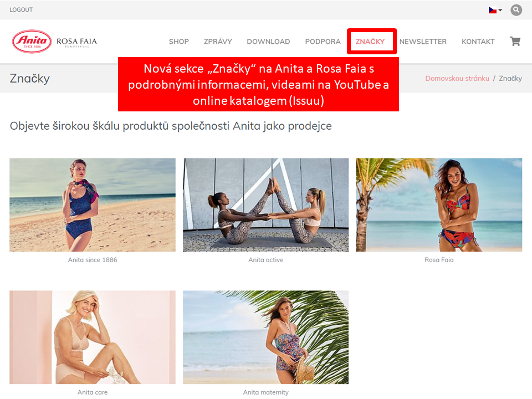Open the shopping cart icon
Screen dimensions: 532x399
(x=515, y=42)
